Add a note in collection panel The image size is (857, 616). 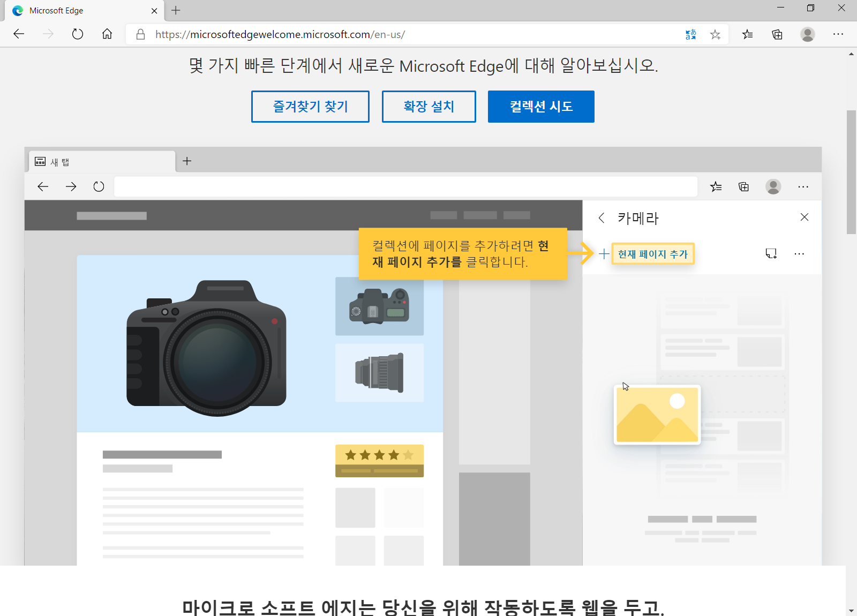(771, 253)
